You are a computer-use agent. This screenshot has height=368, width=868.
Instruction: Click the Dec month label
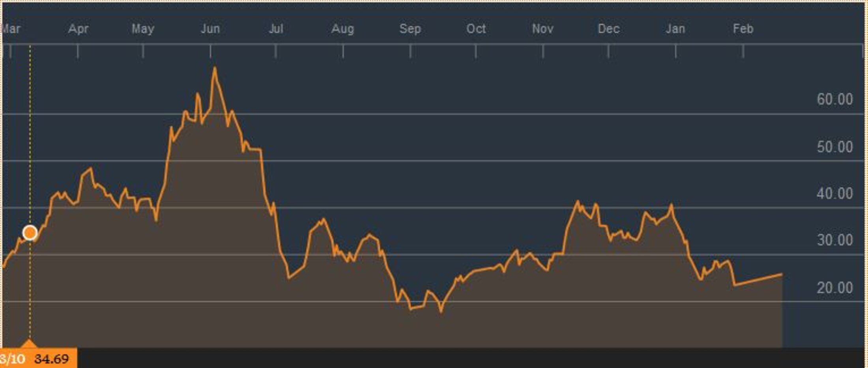tap(608, 29)
